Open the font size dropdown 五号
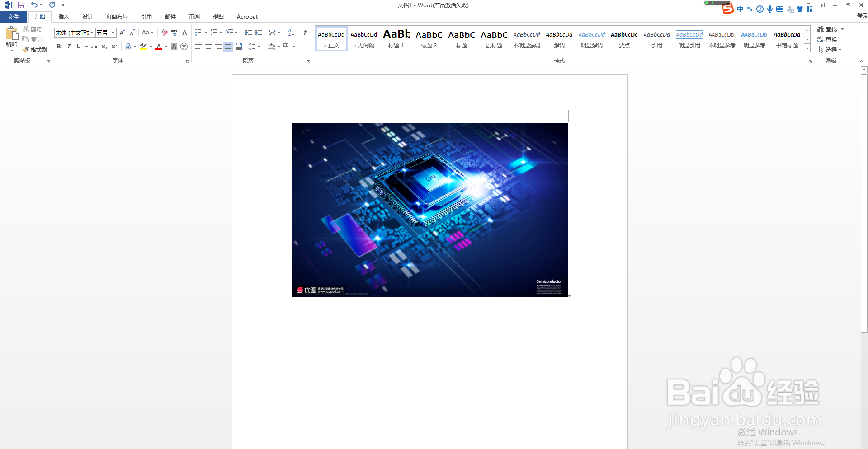 (113, 33)
